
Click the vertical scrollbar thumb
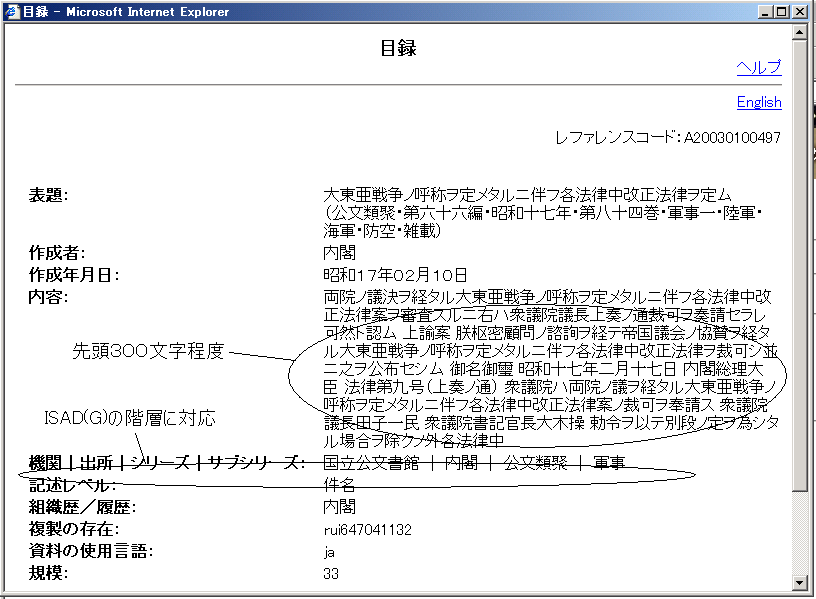pyautogui.click(x=799, y=262)
